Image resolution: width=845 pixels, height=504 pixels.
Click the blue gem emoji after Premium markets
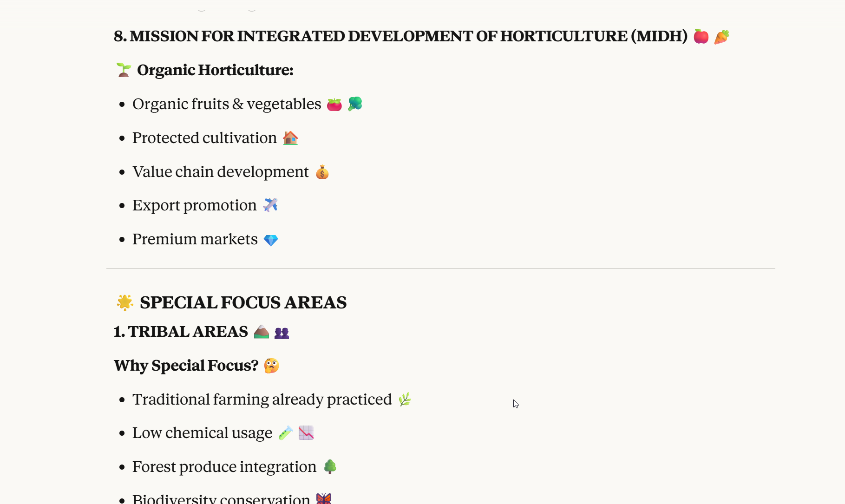pyautogui.click(x=271, y=240)
